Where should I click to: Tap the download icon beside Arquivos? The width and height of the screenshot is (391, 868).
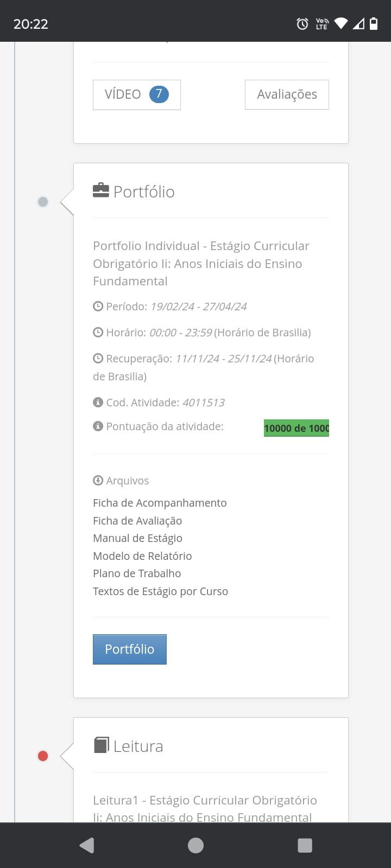tap(98, 480)
